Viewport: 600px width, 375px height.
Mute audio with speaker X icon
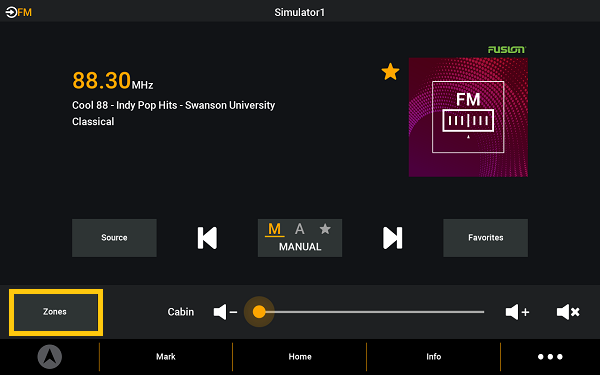coord(568,312)
